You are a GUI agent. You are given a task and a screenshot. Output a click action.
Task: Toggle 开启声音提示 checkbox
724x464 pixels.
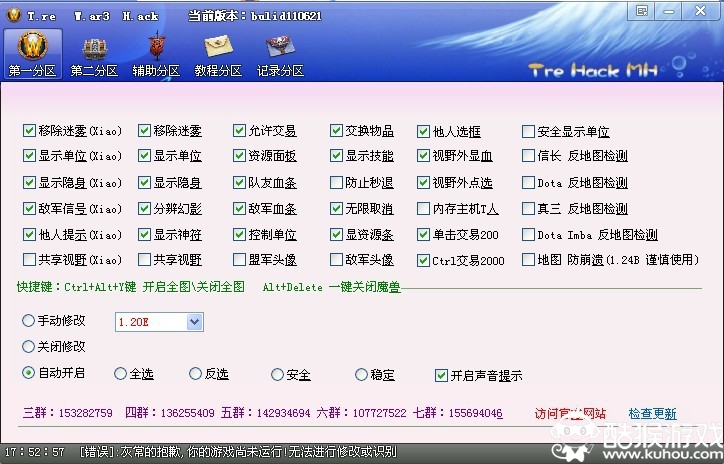click(x=441, y=375)
